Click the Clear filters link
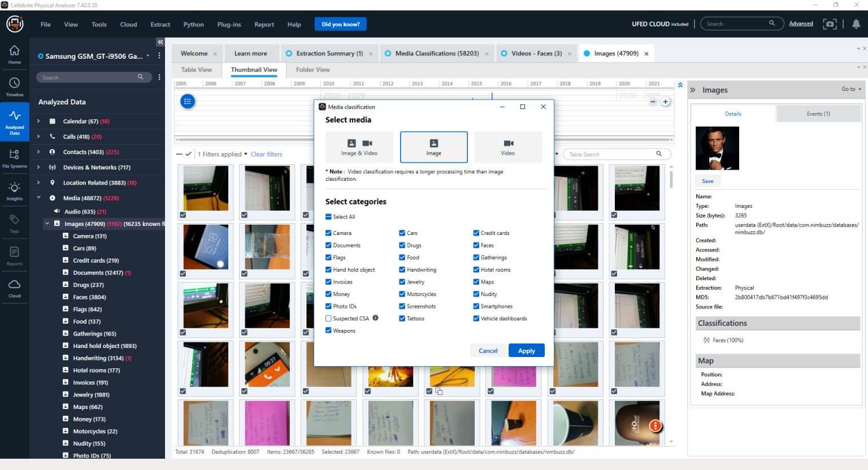The height and width of the screenshot is (470, 868). [x=266, y=154]
